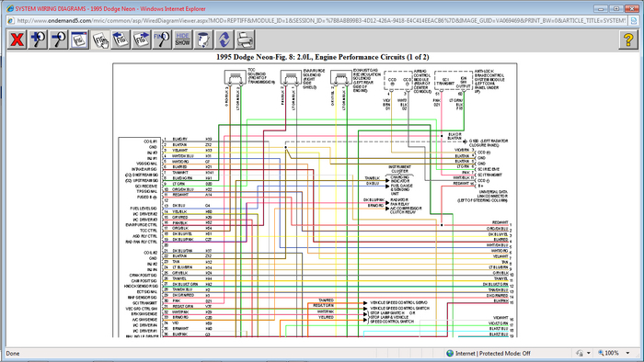
Task: Zoom out with the minus magnifier
Action: 58,40
